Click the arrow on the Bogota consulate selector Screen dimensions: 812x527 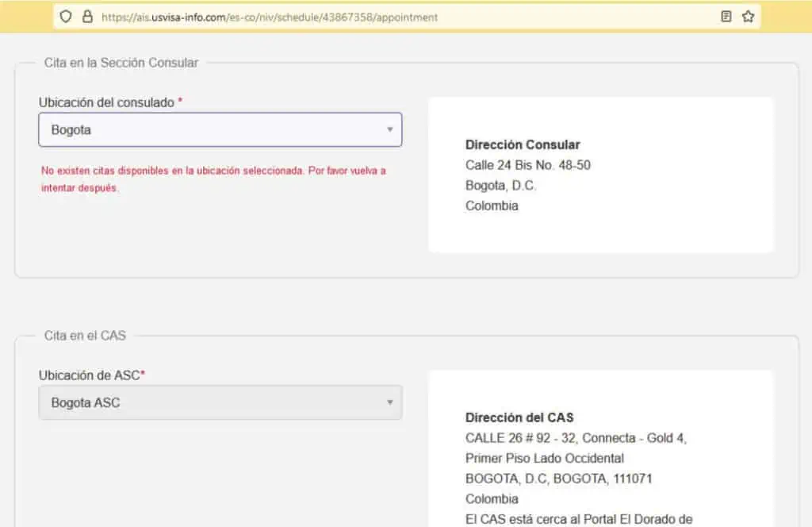click(390, 129)
